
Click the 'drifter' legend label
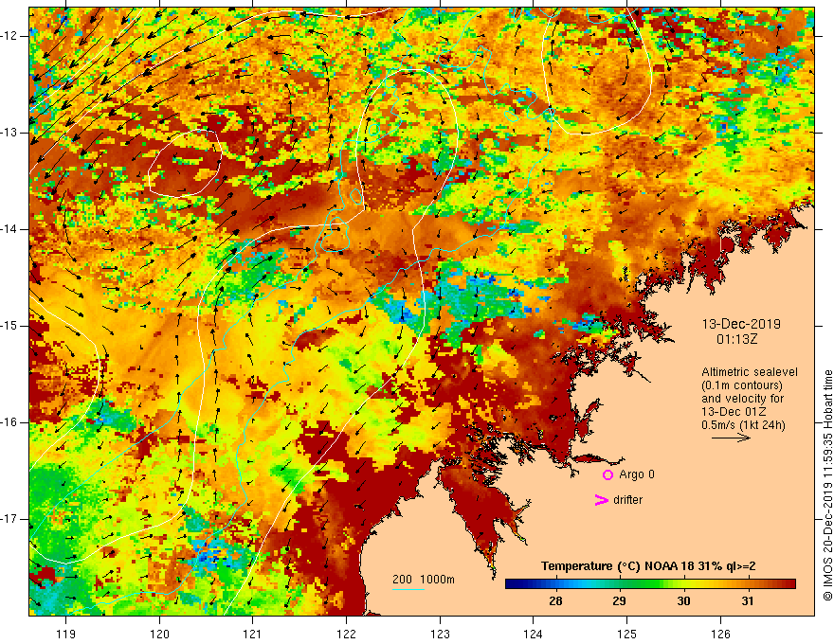click(627, 500)
